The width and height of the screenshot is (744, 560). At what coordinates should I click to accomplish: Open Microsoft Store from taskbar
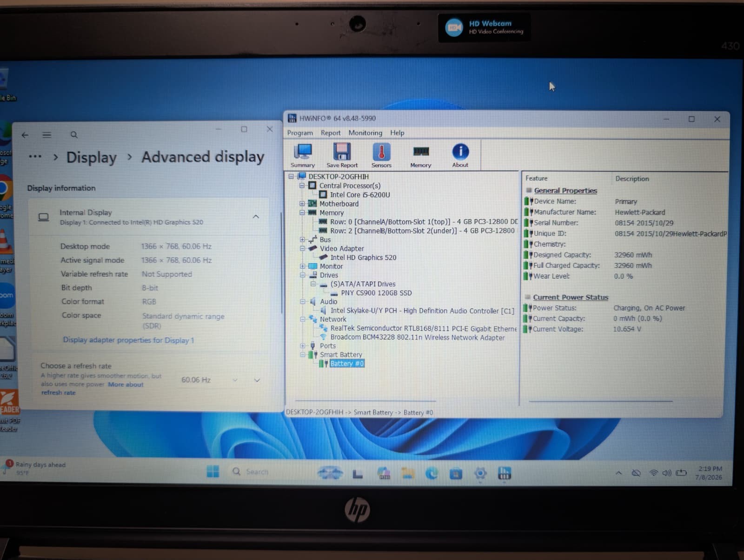coord(456,473)
